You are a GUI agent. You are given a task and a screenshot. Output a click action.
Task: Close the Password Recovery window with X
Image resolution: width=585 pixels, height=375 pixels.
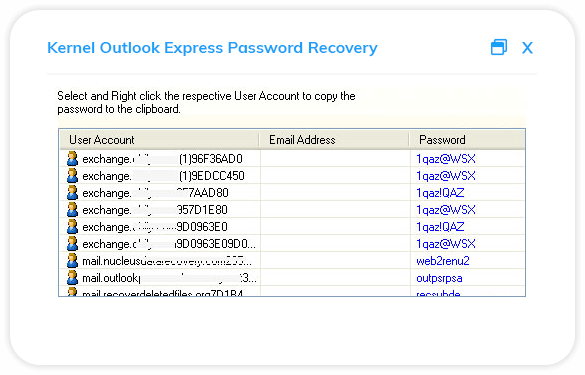point(527,48)
